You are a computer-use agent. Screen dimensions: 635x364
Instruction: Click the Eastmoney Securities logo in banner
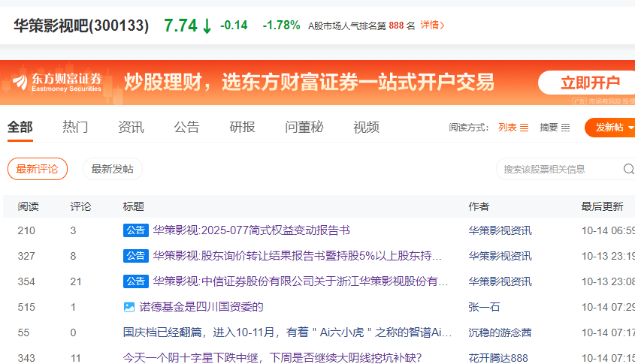(56, 83)
